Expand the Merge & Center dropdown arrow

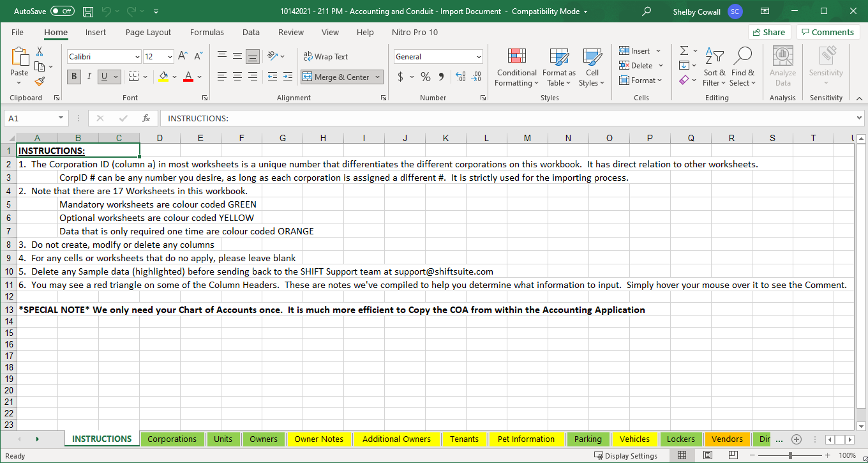pos(378,77)
